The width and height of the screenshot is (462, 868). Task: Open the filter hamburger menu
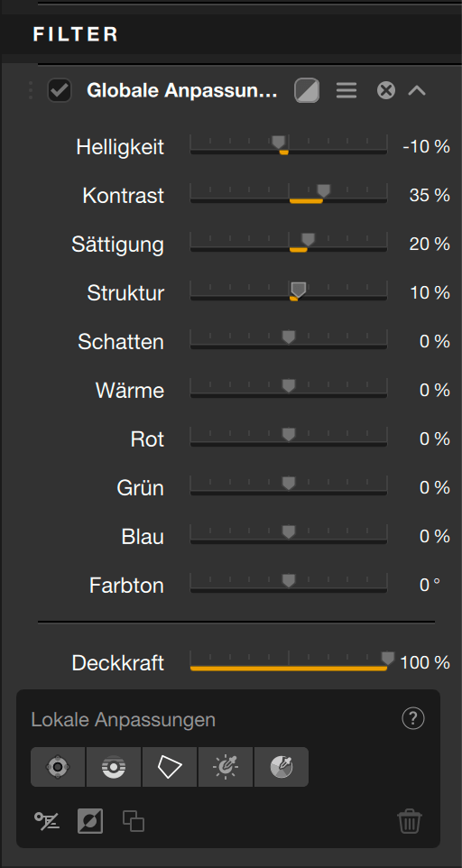click(x=346, y=90)
